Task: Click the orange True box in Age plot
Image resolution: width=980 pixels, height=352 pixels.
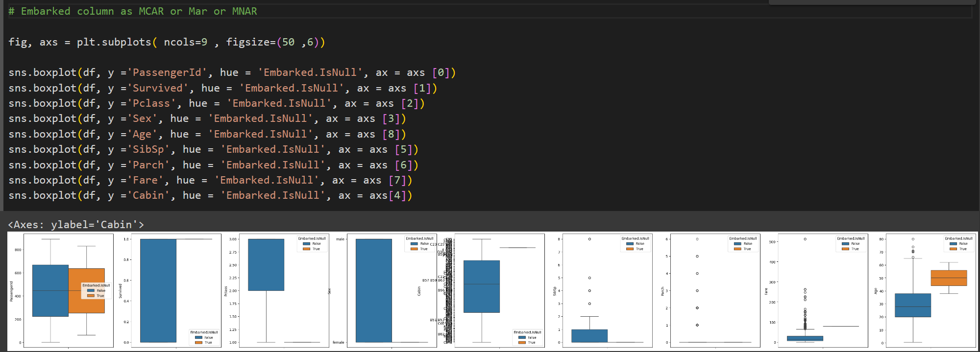Action: tap(949, 278)
